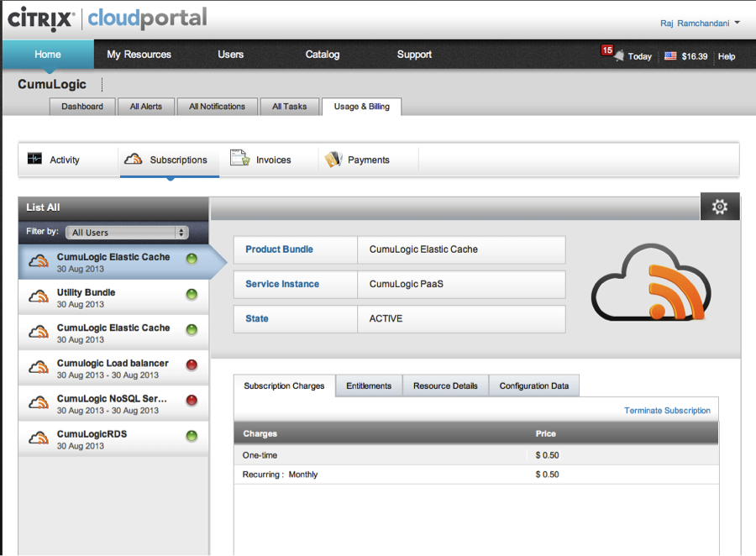Click the settings gear icon
Viewport: 756px width, 556px height.
(720, 207)
